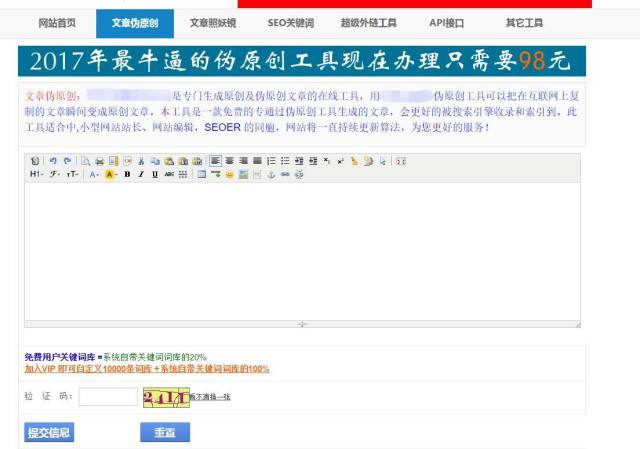Viewport: 640px width, 449px height.
Task: Select the 文章伪原创 tab
Action: click(135, 23)
